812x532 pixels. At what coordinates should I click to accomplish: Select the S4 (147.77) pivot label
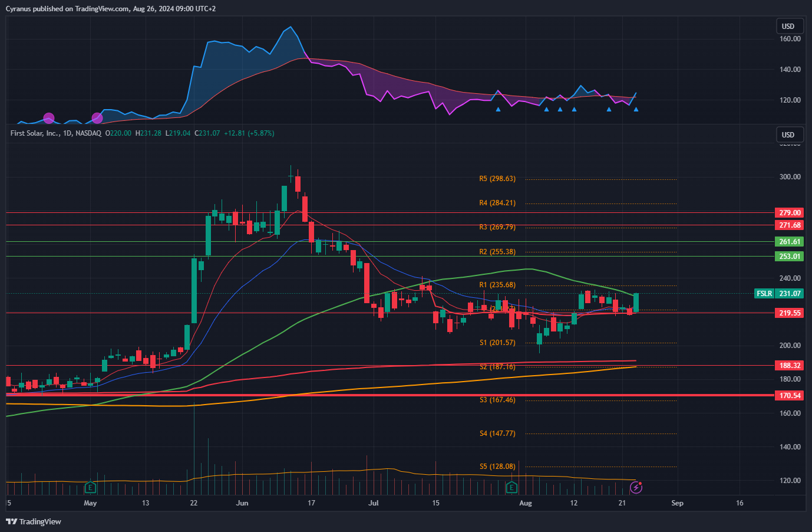click(497, 433)
